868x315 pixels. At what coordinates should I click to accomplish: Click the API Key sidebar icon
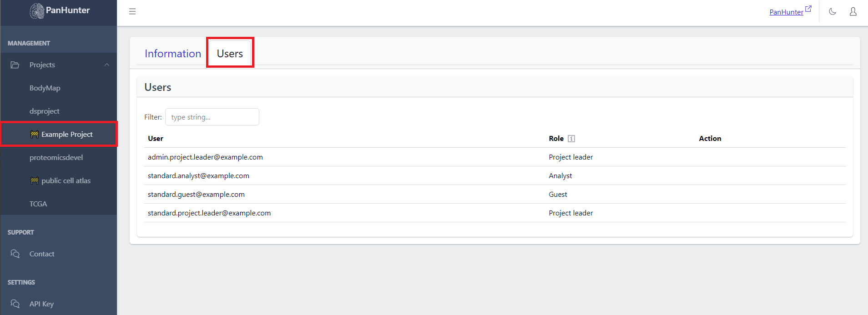(15, 304)
